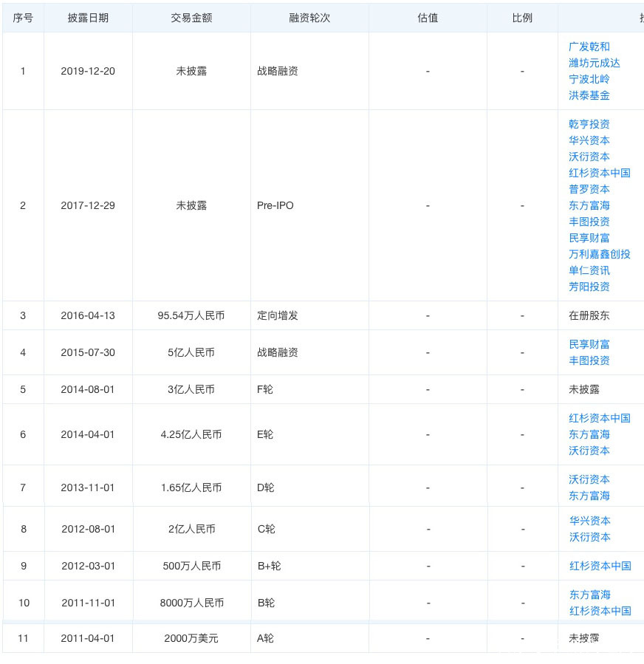Select date cell 2014-08-01
Screen dimensions: 644x664
tap(88, 389)
